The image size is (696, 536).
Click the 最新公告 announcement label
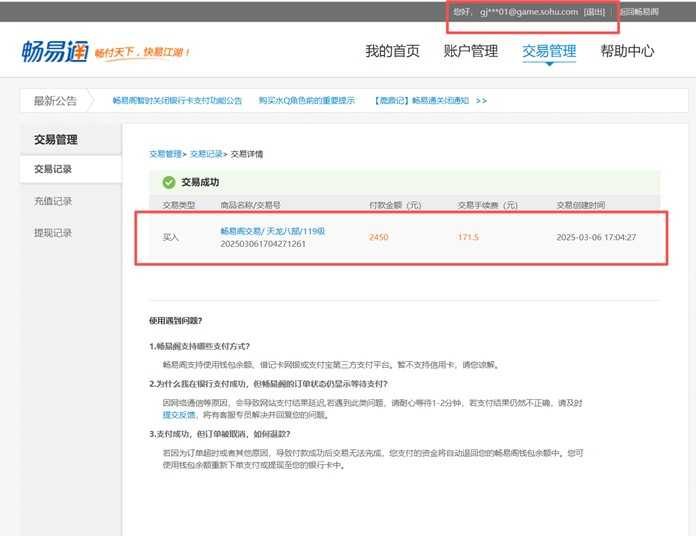pyautogui.click(x=55, y=101)
